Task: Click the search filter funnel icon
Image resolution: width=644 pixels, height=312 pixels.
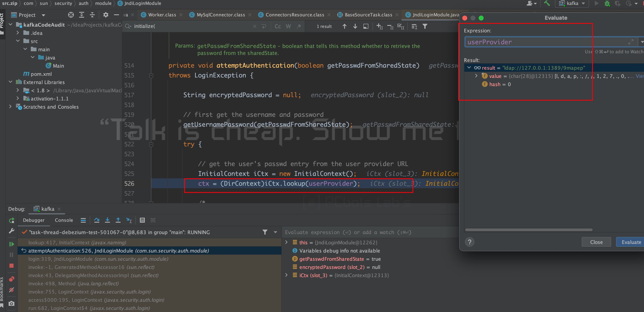Action: (425, 26)
